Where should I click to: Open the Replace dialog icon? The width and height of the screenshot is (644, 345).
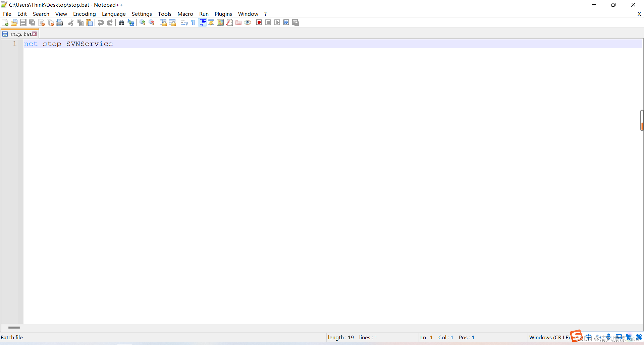(131, 22)
